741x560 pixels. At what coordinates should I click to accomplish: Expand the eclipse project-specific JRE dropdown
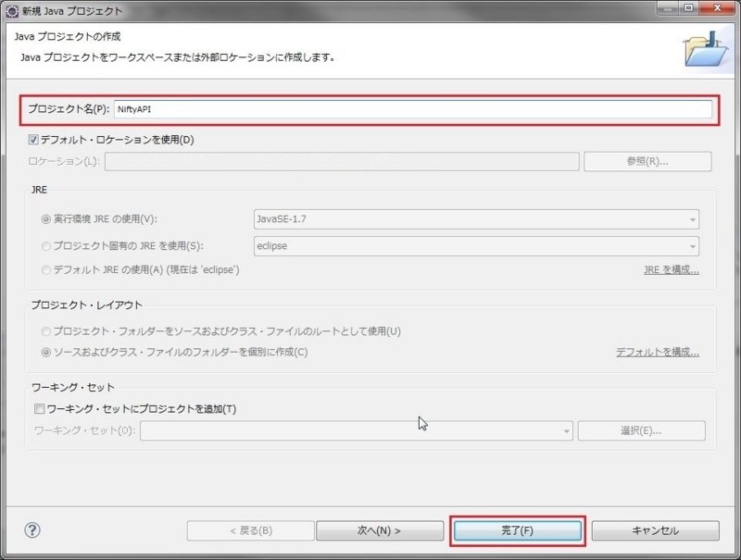click(x=476, y=246)
